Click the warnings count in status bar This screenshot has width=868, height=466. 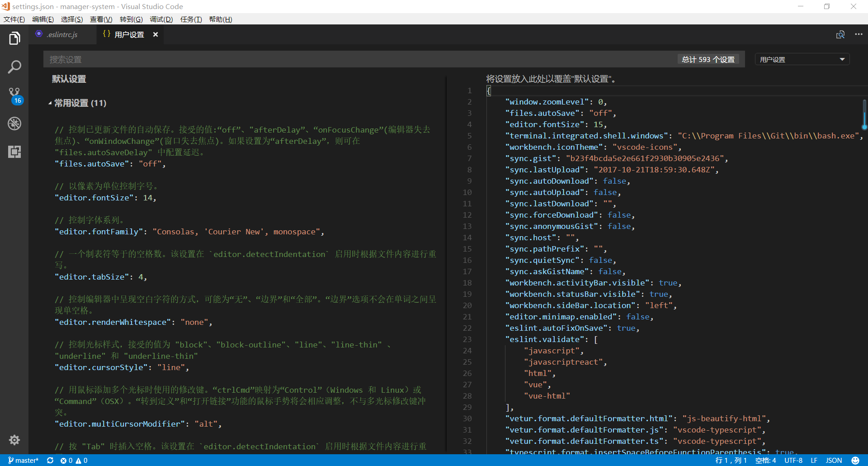click(82, 460)
